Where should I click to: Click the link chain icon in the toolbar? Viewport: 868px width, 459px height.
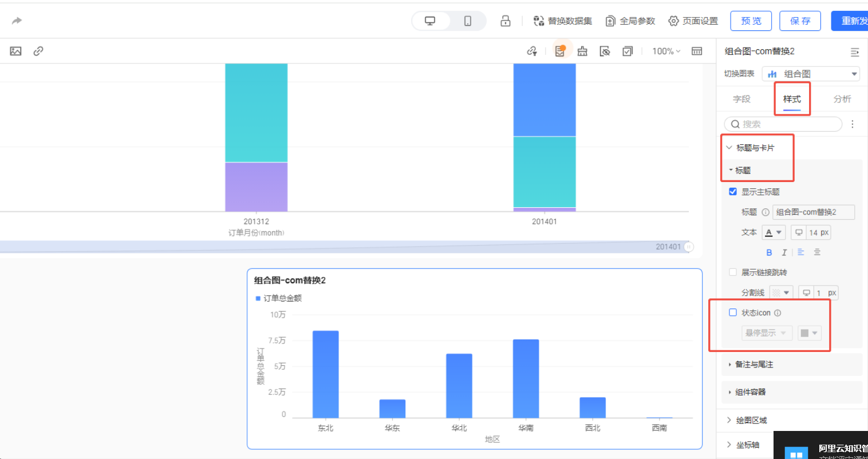pos(38,52)
